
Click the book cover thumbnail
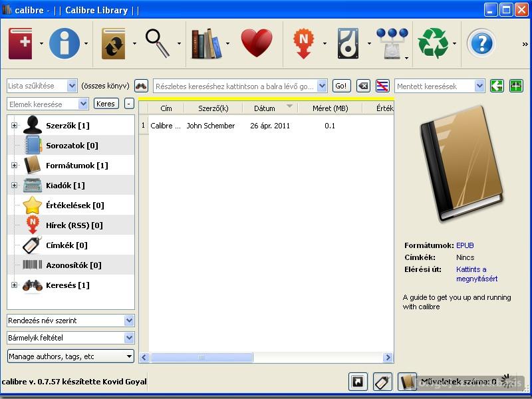point(462,164)
